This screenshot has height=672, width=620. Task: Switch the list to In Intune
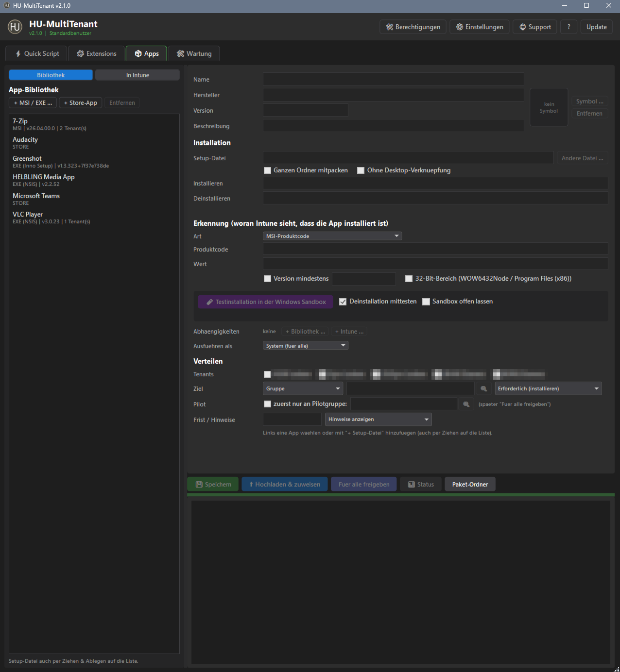point(138,75)
